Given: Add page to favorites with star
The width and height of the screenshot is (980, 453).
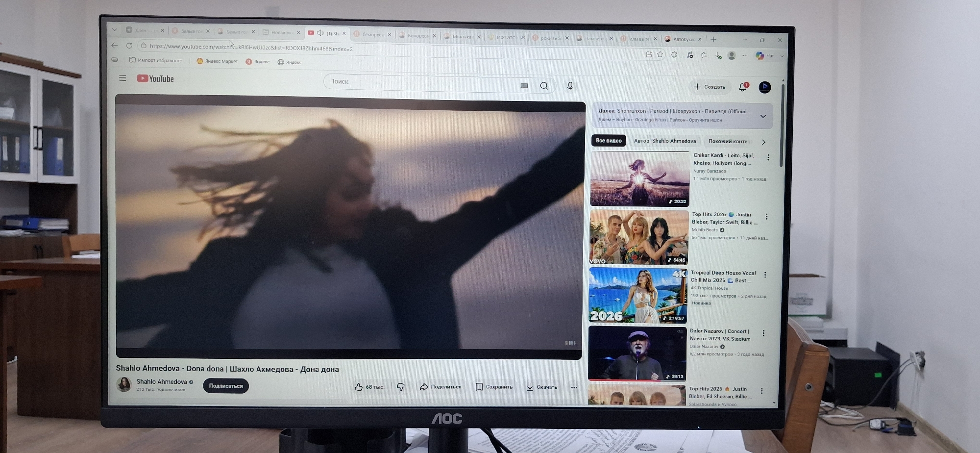Looking at the screenshot, I should click(x=660, y=54).
